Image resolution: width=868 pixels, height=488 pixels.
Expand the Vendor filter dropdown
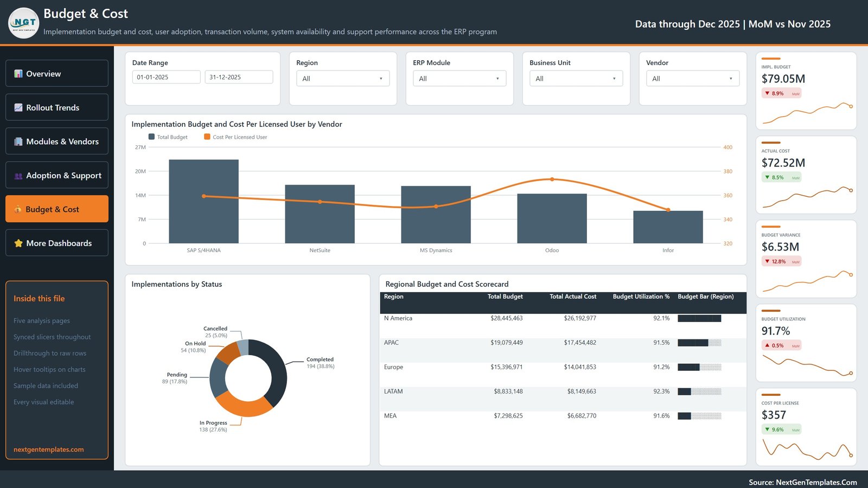click(x=693, y=79)
